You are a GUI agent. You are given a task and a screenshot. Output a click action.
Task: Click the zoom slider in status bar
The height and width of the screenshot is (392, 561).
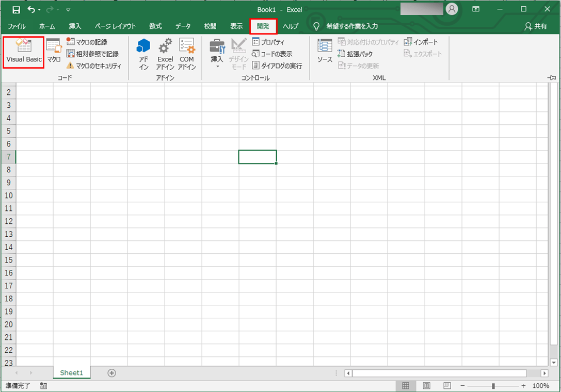pos(493,386)
